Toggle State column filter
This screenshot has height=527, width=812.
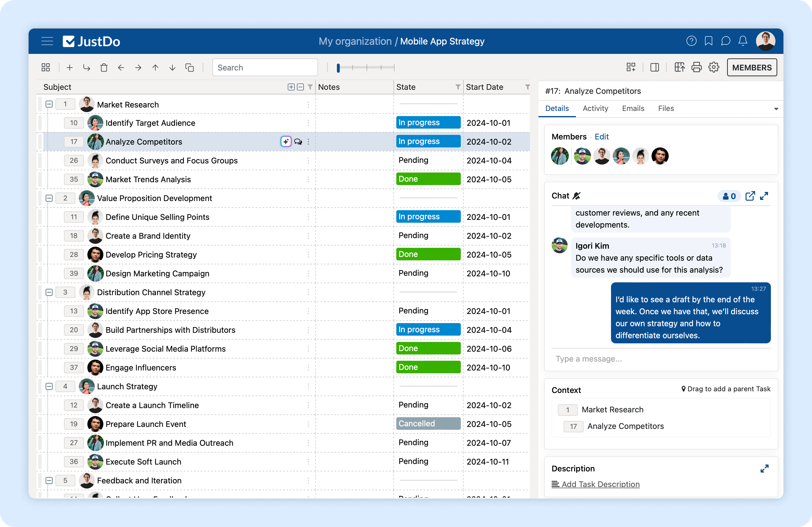[x=458, y=87]
